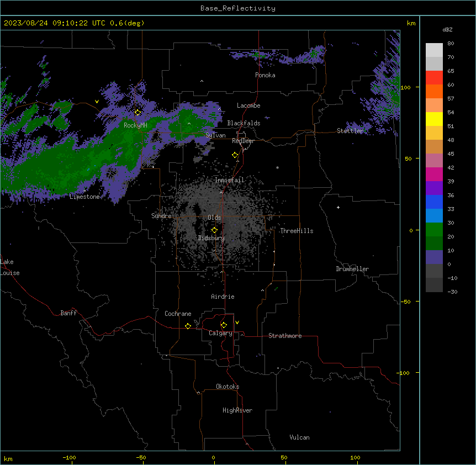Click the HighRiver city label

(x=237, y=410)
